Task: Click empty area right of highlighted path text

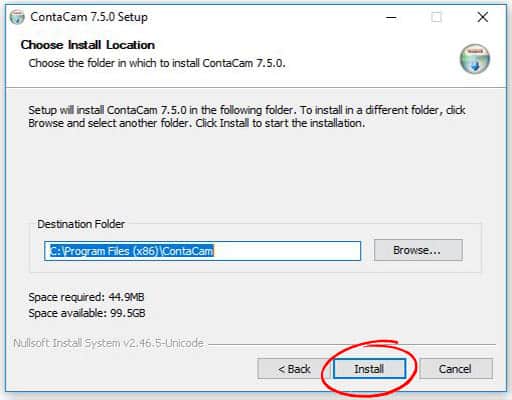Action: [287, 251]
